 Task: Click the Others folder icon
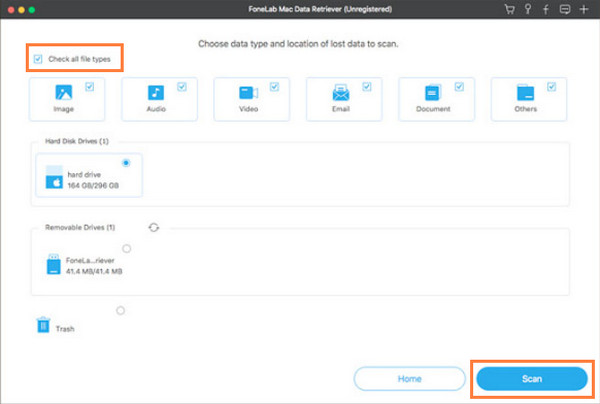click(525, 92)
